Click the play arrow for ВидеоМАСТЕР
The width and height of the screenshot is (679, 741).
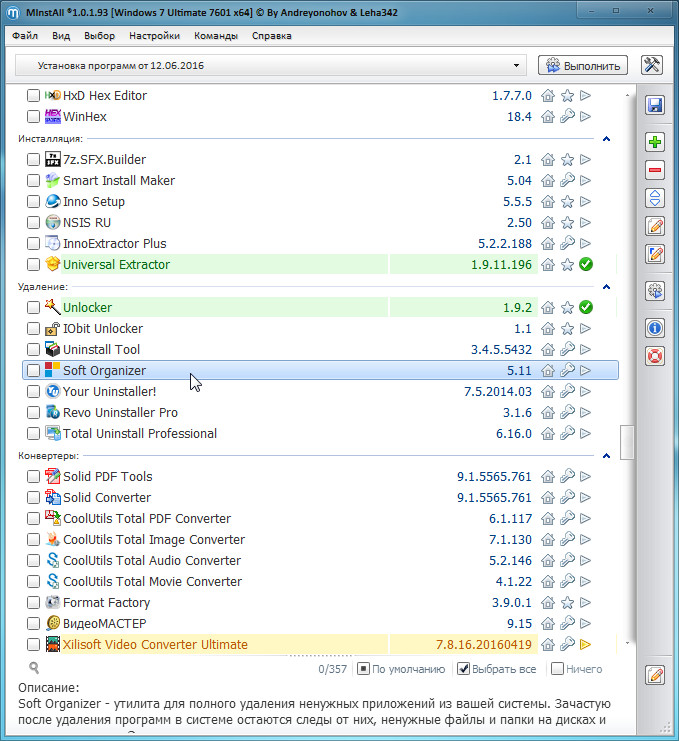(x=585, y=623)
